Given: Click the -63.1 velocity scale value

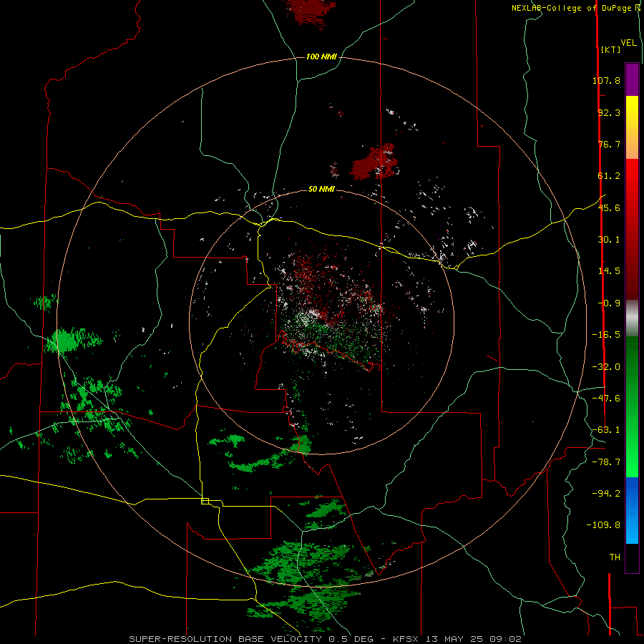Looking at the screenshot, I should 606,430.
